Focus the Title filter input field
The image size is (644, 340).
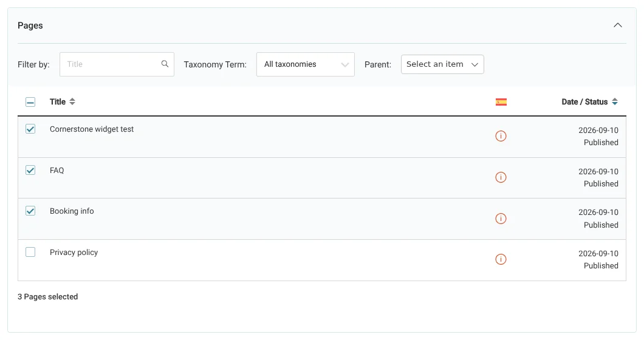(117, 64)
